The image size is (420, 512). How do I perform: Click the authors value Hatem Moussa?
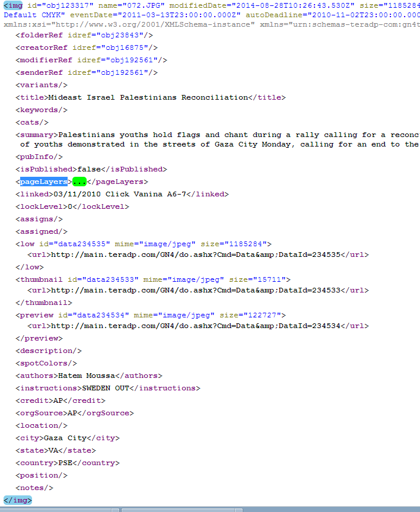coord(87,376)
